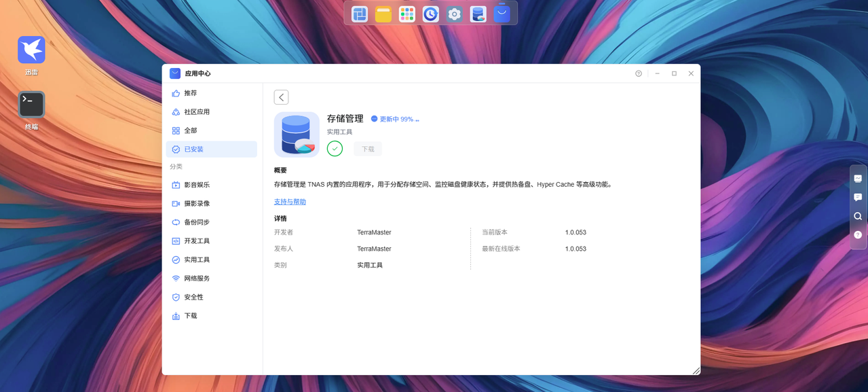Maximize the App Center window
This screenshot has height=392, width=868.
[674, 73]
